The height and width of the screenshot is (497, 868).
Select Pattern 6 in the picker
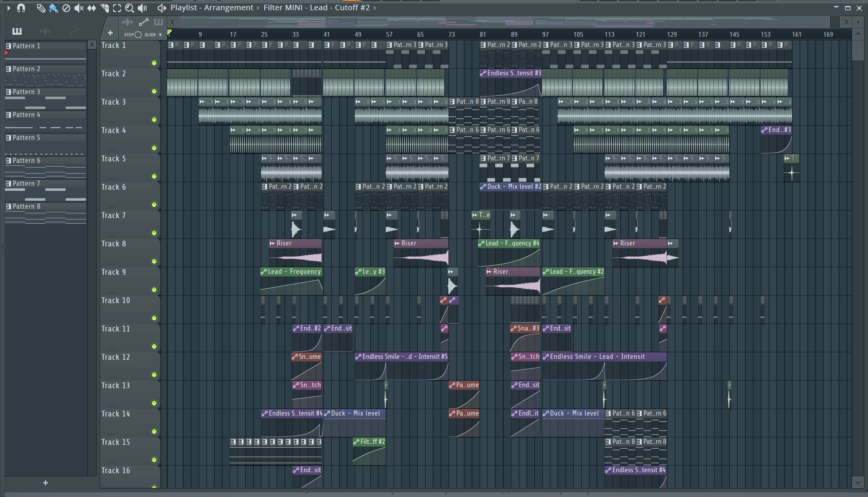click(x=46, y=160)
